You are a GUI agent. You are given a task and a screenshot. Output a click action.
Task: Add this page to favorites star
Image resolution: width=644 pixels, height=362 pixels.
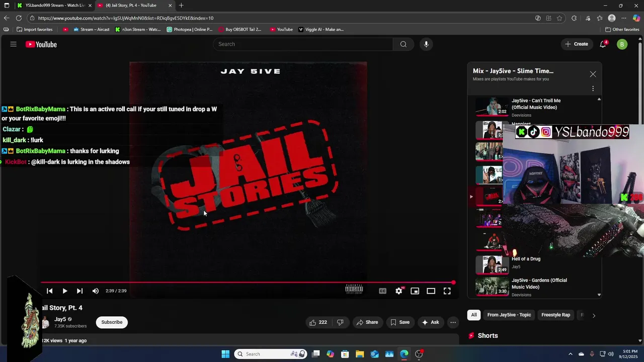coord(559,18)
